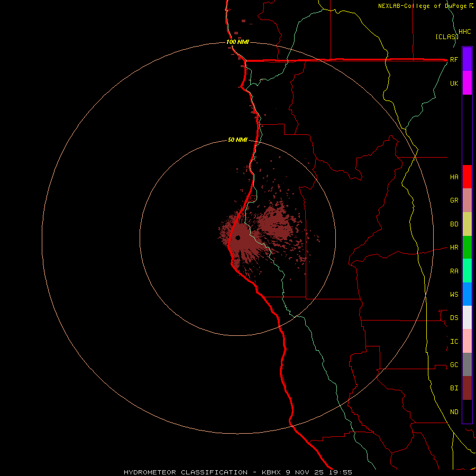Click the BD yellow legend swatch
476x476 pixels.
tap(467, 224)
